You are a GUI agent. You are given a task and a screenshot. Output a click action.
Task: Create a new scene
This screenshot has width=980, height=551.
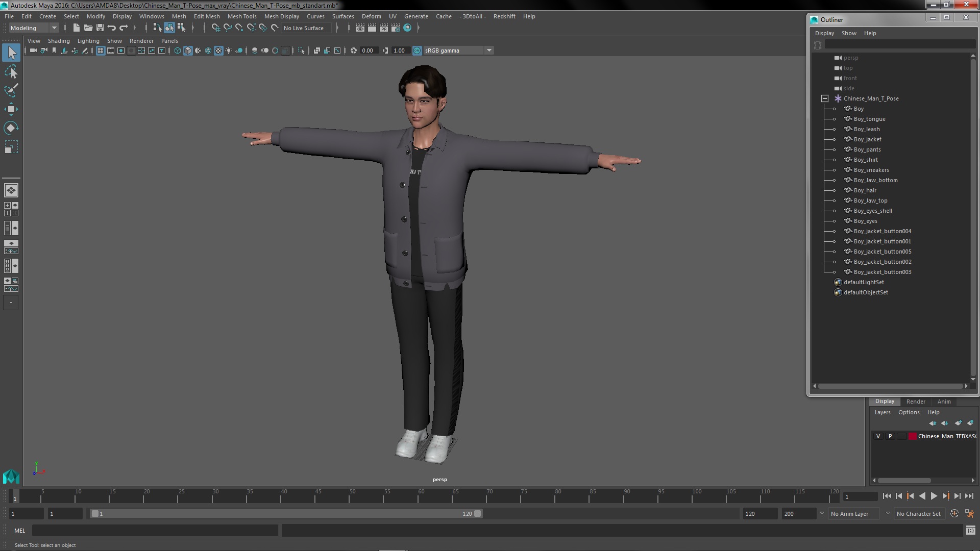76,28
